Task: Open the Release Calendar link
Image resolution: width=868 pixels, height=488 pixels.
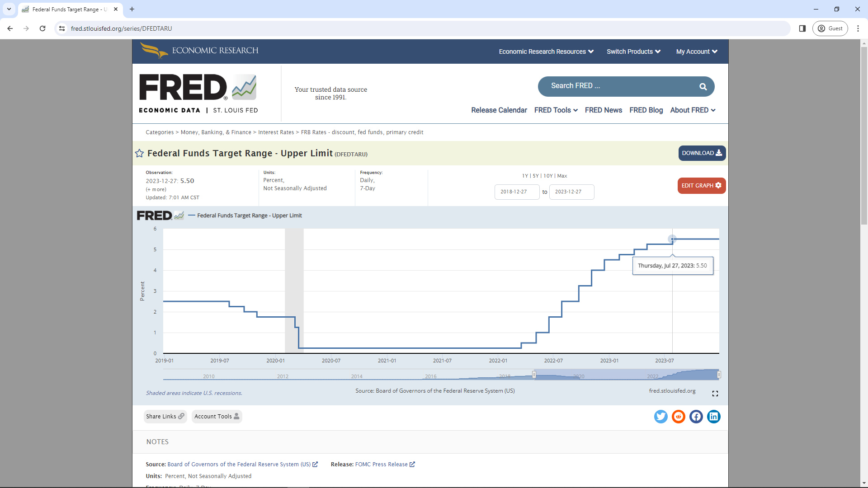Action: [499, 110]
